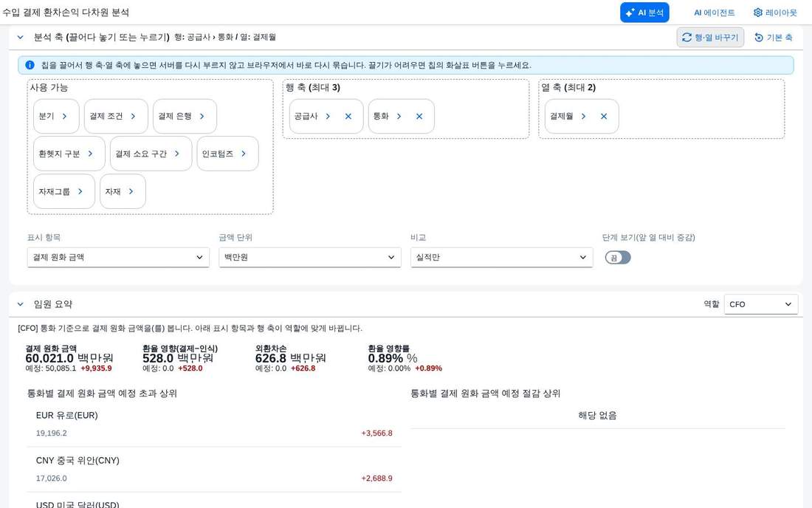
Task: Toggle the 단계 보기 switch
Action: (618, 258)
